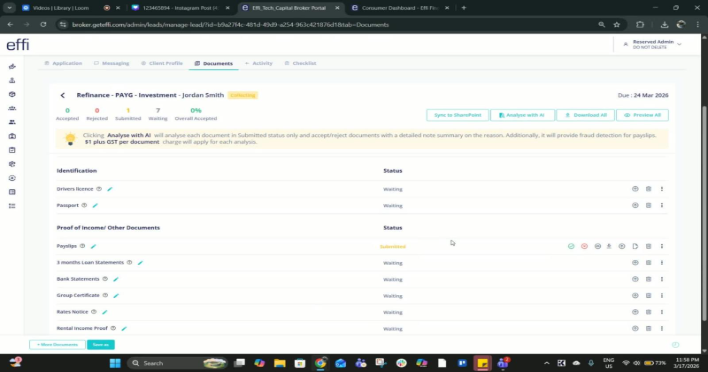Delete Bank Statements row with trash icon
This screenshot has height=372, width=708.
pos(648,279)
